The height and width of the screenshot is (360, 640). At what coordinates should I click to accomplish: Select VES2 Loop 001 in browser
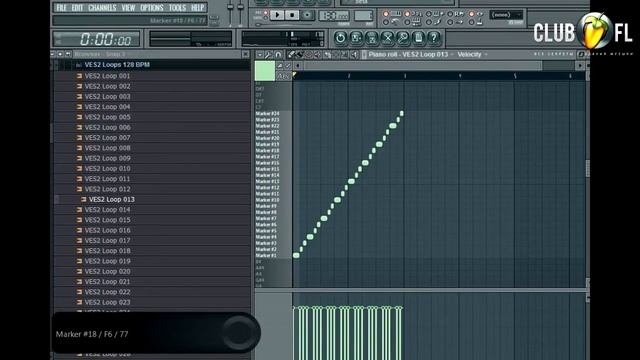pos(107,76)
